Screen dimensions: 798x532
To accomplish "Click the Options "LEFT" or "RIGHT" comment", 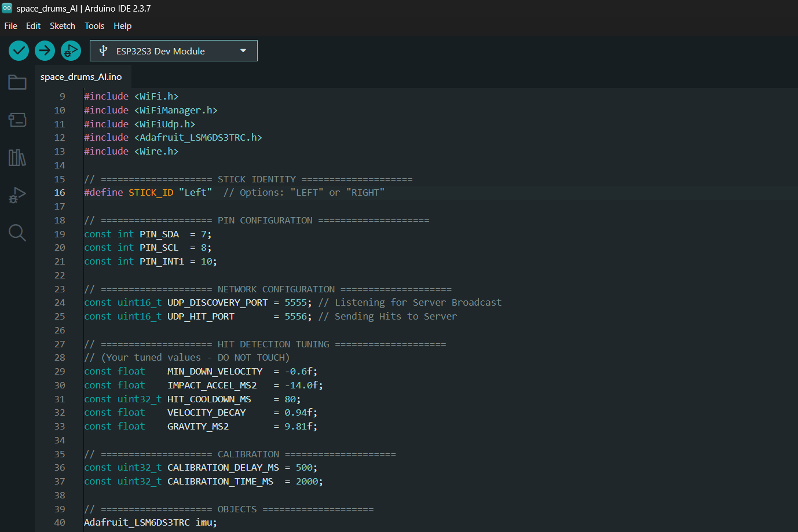I will [304, 193].
